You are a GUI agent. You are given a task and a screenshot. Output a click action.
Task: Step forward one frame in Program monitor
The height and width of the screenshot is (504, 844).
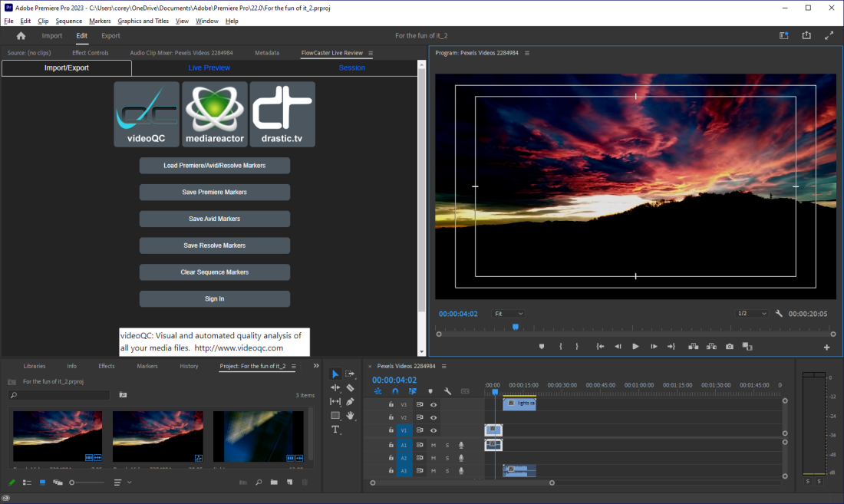[654, 347]
